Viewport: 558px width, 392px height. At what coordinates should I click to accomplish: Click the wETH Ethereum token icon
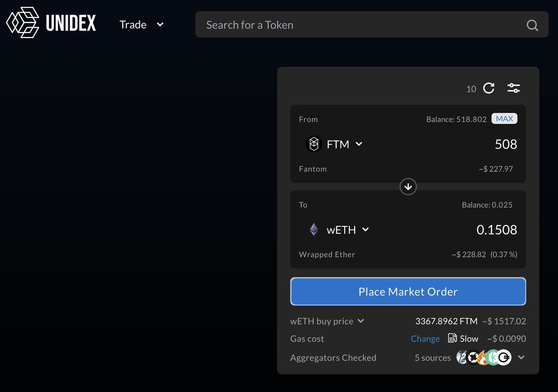click(314, 230)
